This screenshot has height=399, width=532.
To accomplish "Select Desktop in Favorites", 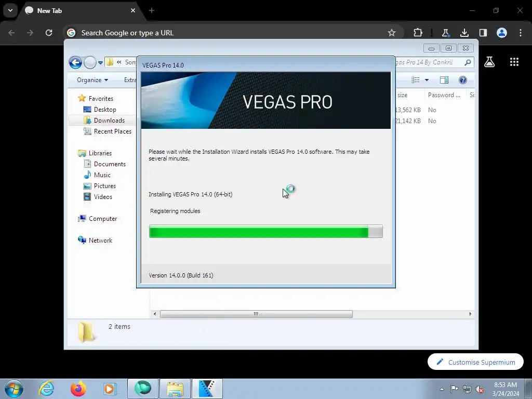I will point(105,110).
